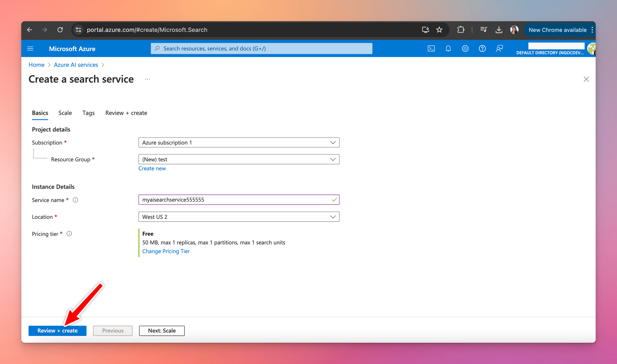
Task: Open the Chrome extensions puzzle icon
Action: 461,30
